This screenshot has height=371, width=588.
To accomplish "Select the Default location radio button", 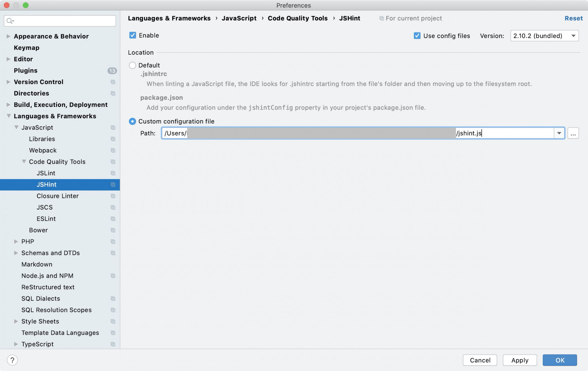I will point(132,65).
